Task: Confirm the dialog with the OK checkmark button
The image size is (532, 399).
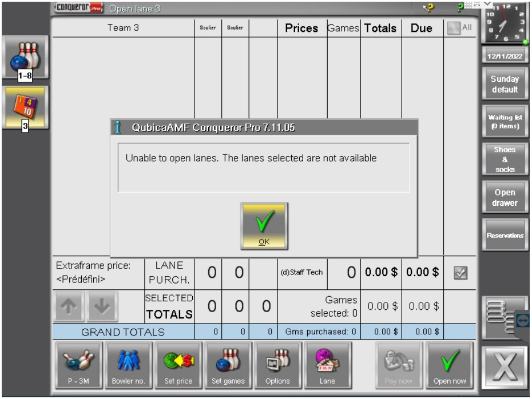Action: [x=264, y=226]
